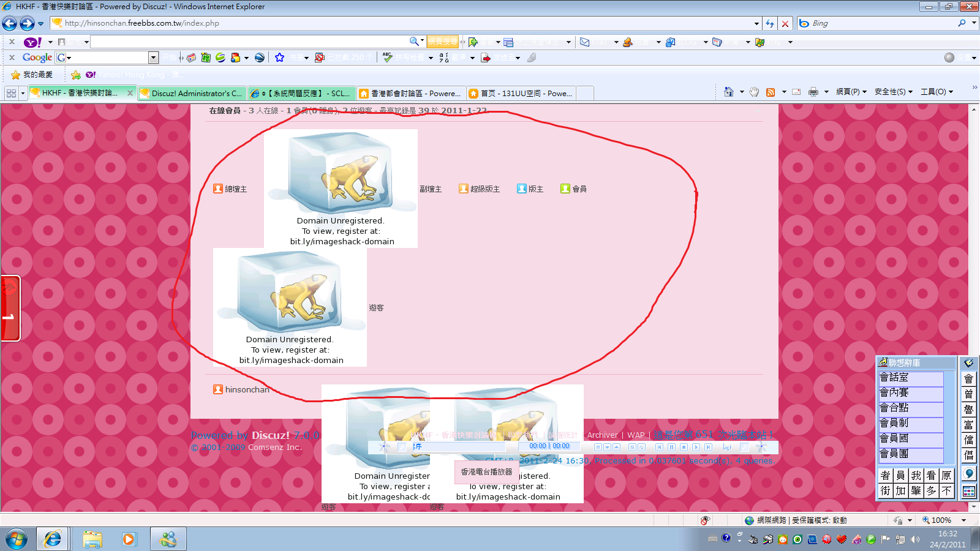Click the Mail envelope icon on Yahoo toolbar
The height and width of the screenshot is (551, 980).
tap(585, 42)
